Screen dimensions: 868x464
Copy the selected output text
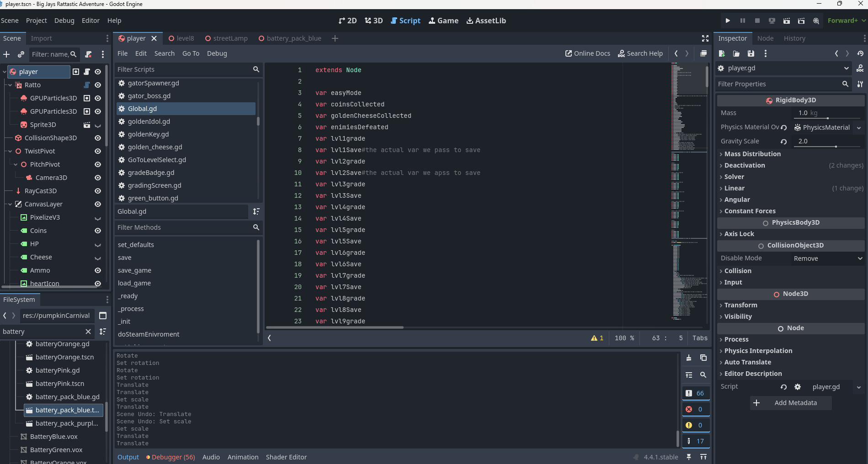tap(703, 358)
